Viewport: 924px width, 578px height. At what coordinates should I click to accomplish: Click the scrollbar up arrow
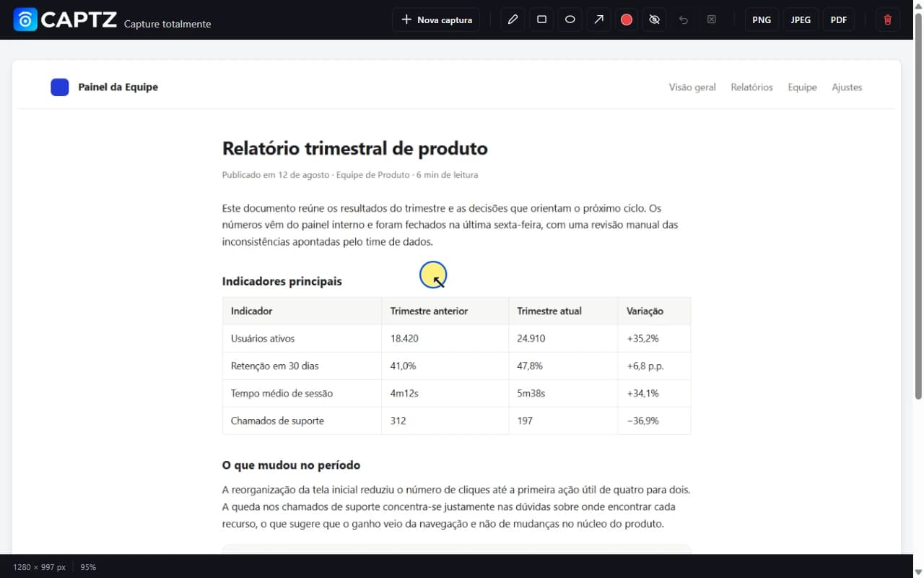click(x=918, y=5)
